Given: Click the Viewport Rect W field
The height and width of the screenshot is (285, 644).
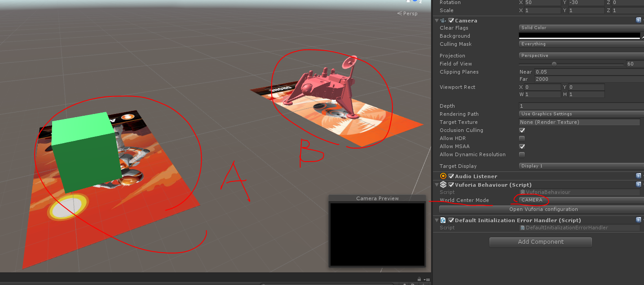Looking at the screenshot, I should (542, 94).
